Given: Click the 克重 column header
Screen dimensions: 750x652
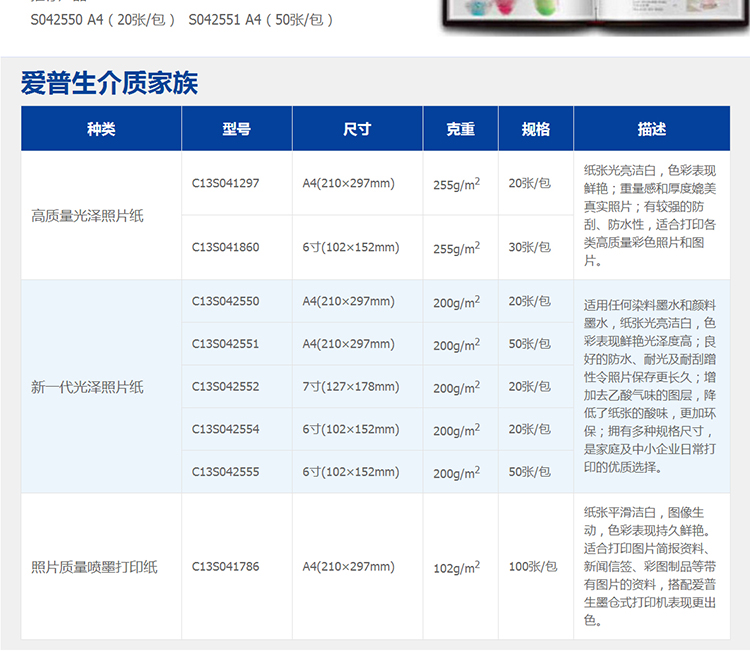Looking at the screenshot, I should pos(460,129).
